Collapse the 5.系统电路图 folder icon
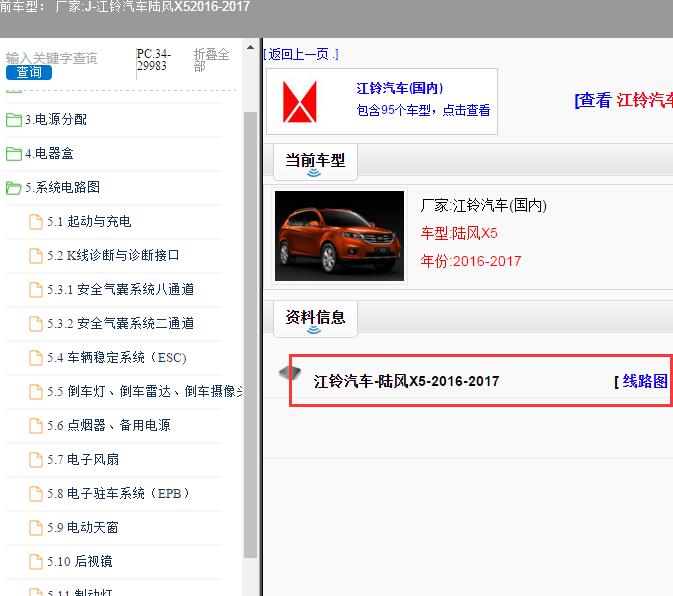This screenshot has height=596, width=673. [x=14, y=188]
